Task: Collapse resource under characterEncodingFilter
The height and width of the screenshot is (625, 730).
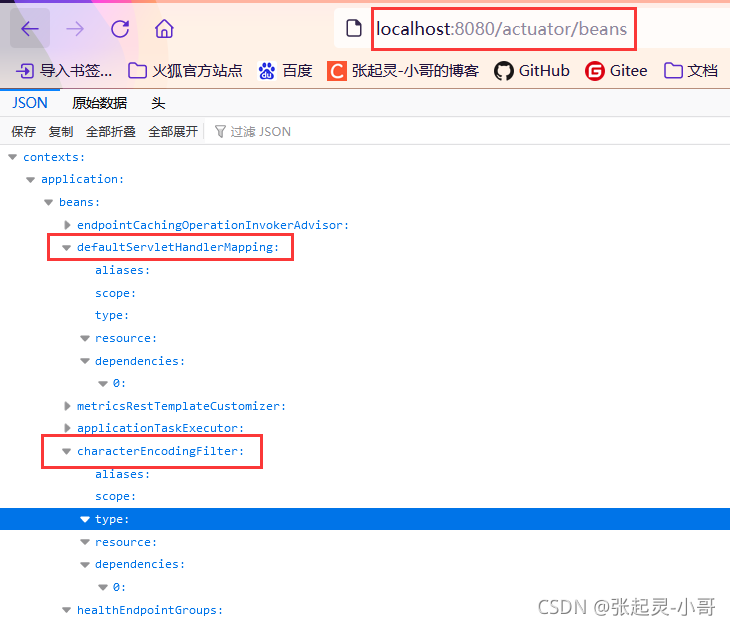Action: coord(85,542)
